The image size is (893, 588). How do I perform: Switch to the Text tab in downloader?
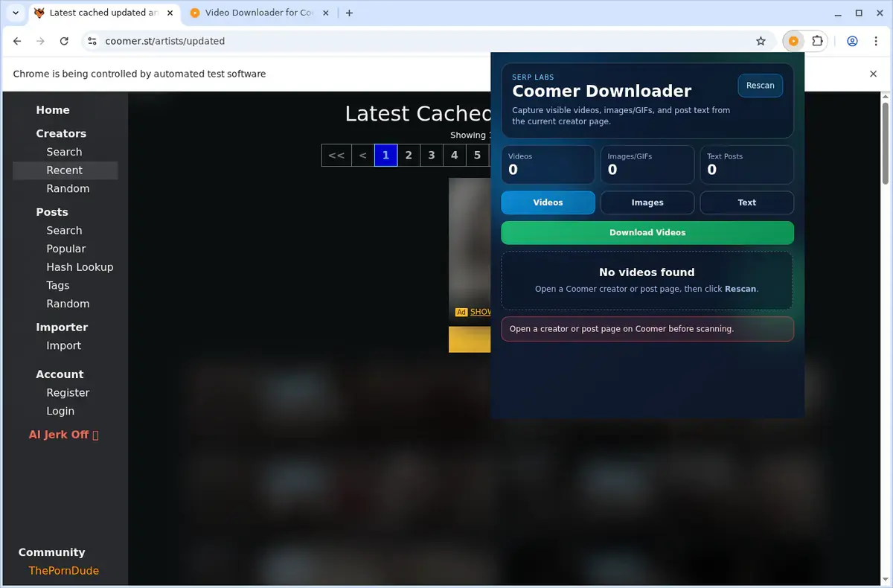coord(746,202)
